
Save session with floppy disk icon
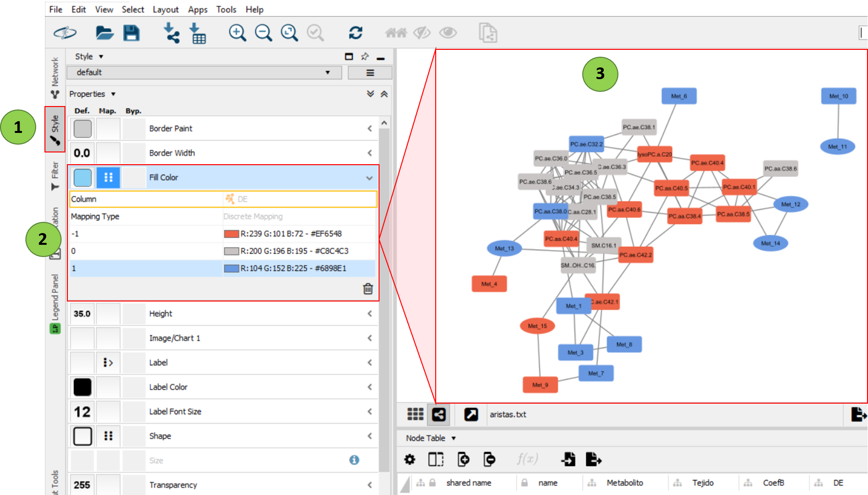click(131, 33)
